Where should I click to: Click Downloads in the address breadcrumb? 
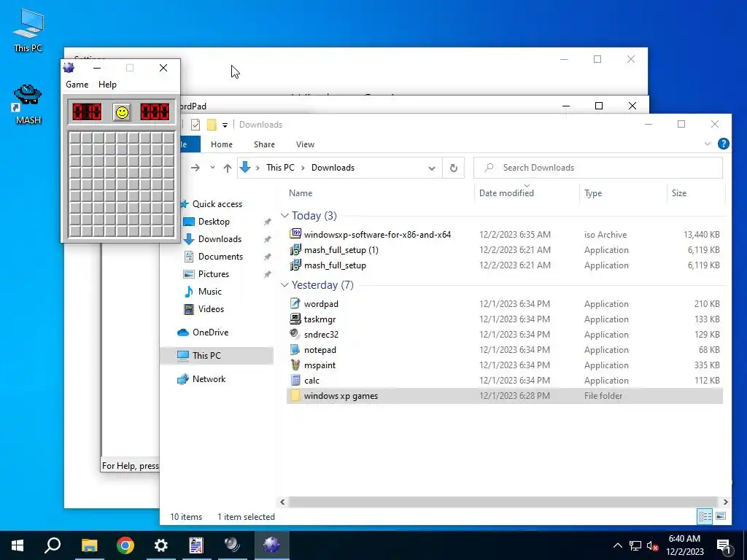click(x=333, y=168)
